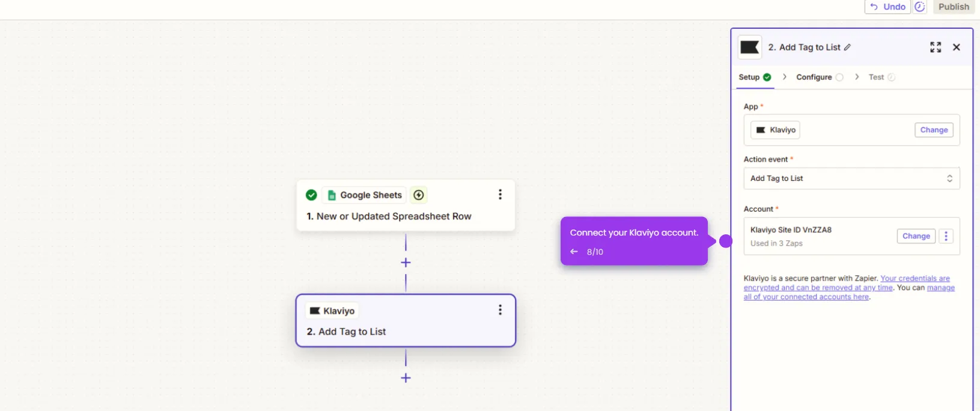Rename step using the pencil icon
980x411 pixels.
tap(847, 47)
